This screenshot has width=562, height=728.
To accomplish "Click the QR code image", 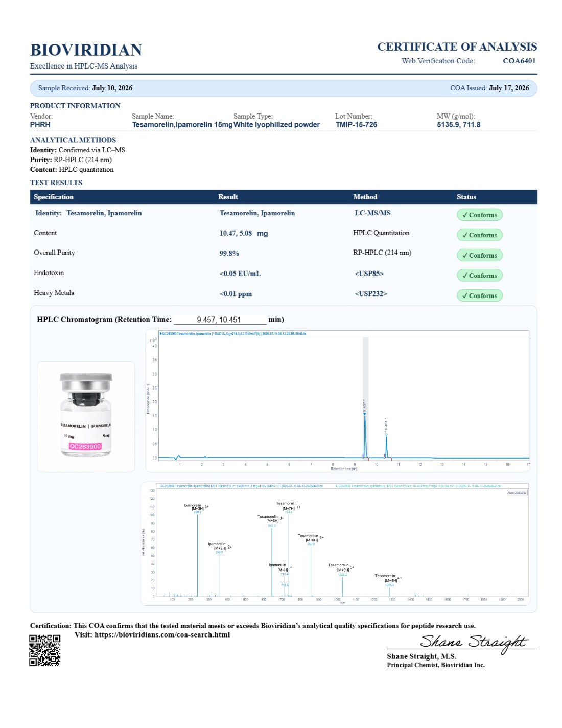I will [44, 650].
